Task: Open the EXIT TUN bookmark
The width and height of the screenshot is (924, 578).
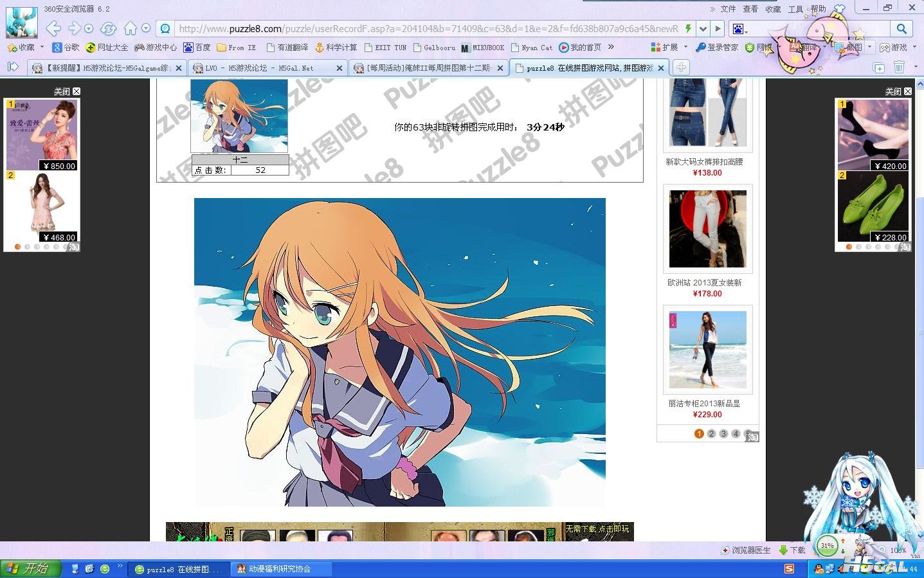Action: click(x=386, y=48)
